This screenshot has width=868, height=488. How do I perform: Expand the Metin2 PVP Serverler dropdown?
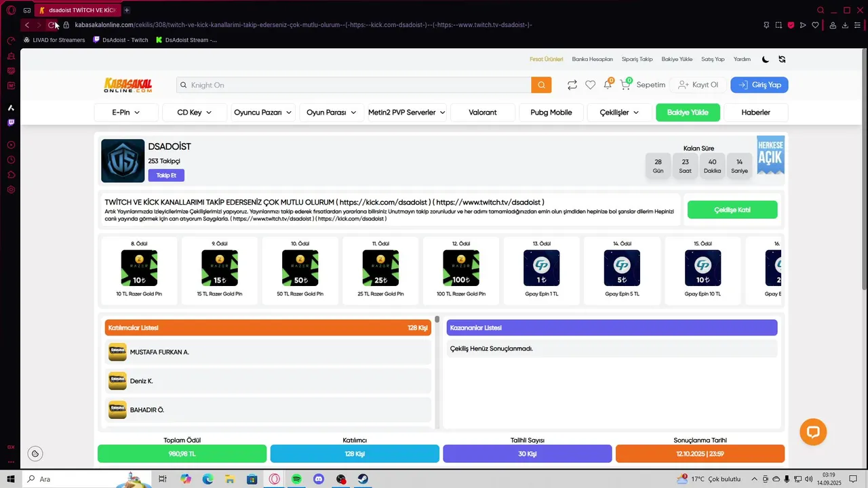(x=407, y=113)
